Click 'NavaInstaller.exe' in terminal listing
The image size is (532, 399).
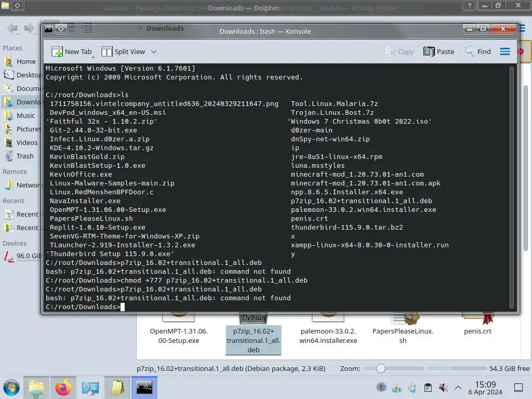point(85,201)
